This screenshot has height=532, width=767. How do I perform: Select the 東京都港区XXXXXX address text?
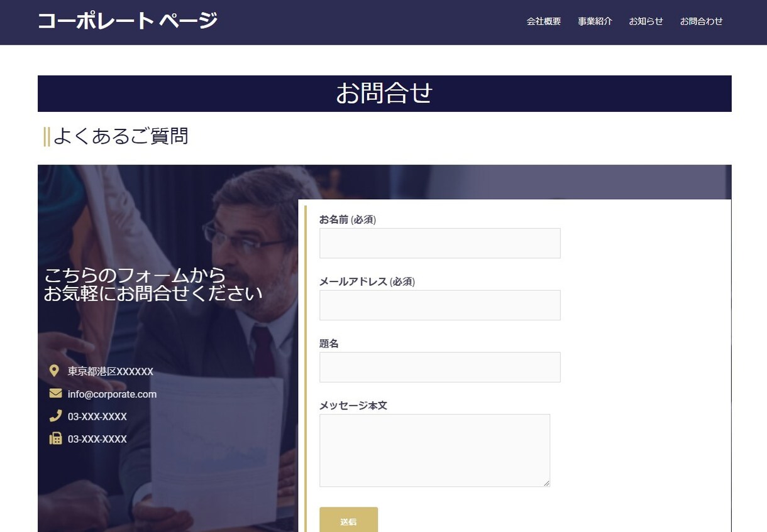[111, 371]
